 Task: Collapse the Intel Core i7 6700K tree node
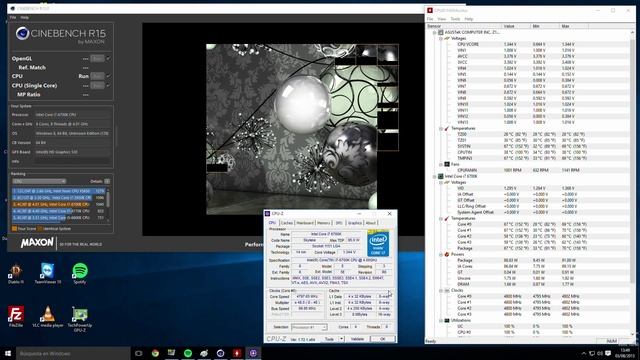point(435,176)
